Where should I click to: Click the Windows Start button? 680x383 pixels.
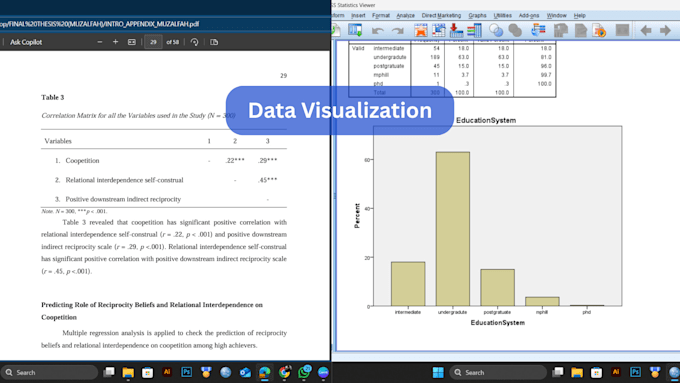coord(438,372)
